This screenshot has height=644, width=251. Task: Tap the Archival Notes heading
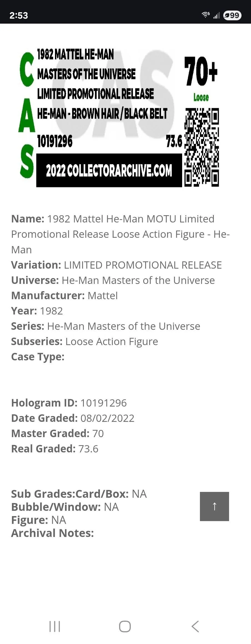(x=52, y=533)
